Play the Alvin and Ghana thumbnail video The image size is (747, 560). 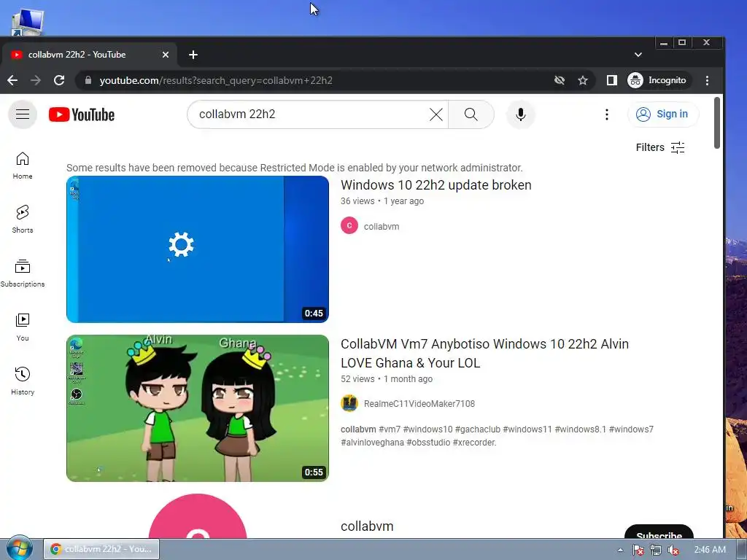pyautogui.click(x=198, y=408)
